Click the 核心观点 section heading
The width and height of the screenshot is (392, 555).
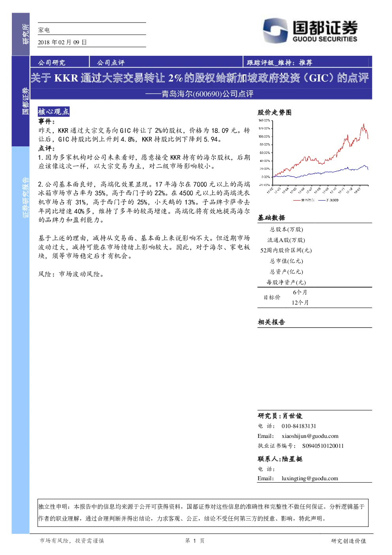tap(54, 112)
